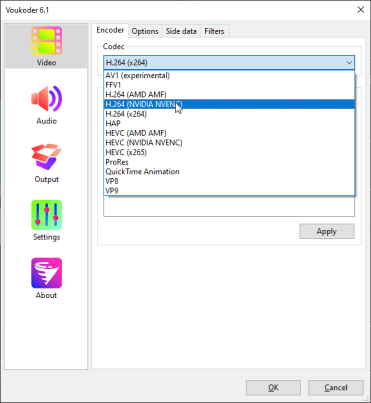Choose H.264 (x264) in dropdown list
Viewport: 371px width, 403px height.
[229, 114]
